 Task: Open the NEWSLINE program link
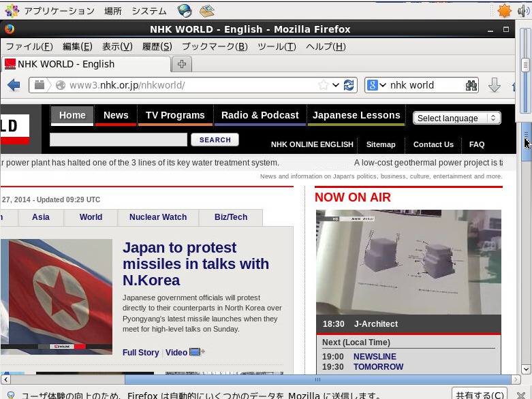tap(375, 357)
